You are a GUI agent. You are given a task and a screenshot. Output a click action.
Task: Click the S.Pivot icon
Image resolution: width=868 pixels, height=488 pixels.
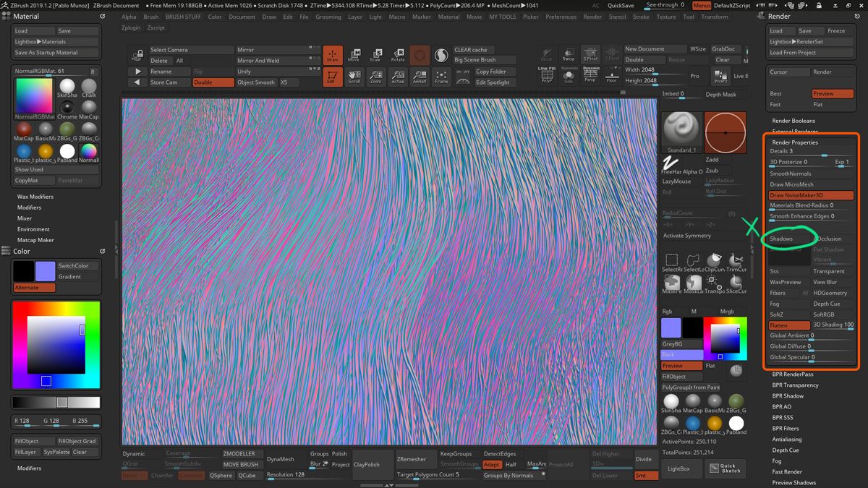(590, 55)
